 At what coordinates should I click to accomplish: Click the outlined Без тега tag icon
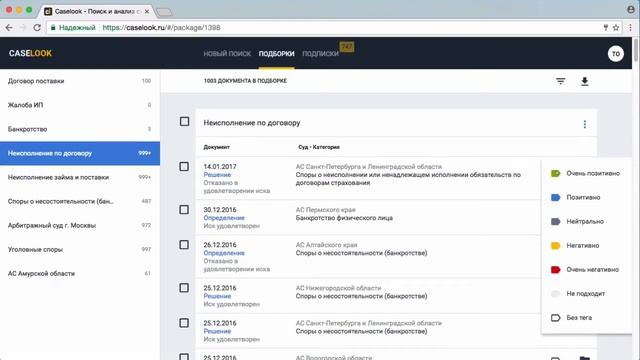point(556,318)
